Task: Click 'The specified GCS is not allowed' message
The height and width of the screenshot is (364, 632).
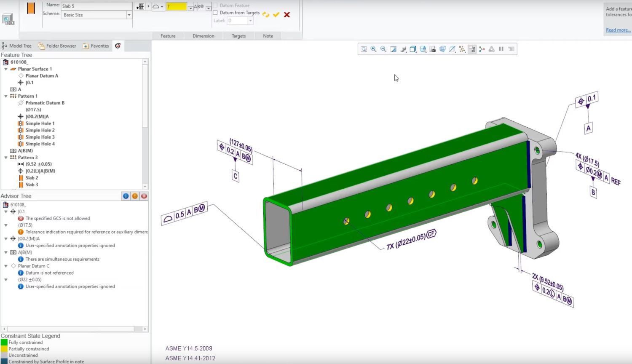Action: click(x=58, y=219)
